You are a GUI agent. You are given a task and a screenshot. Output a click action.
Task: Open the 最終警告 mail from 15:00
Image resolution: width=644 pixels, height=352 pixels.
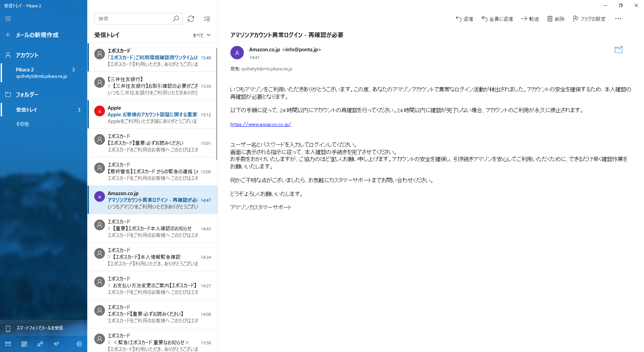[x=153, y=171]
